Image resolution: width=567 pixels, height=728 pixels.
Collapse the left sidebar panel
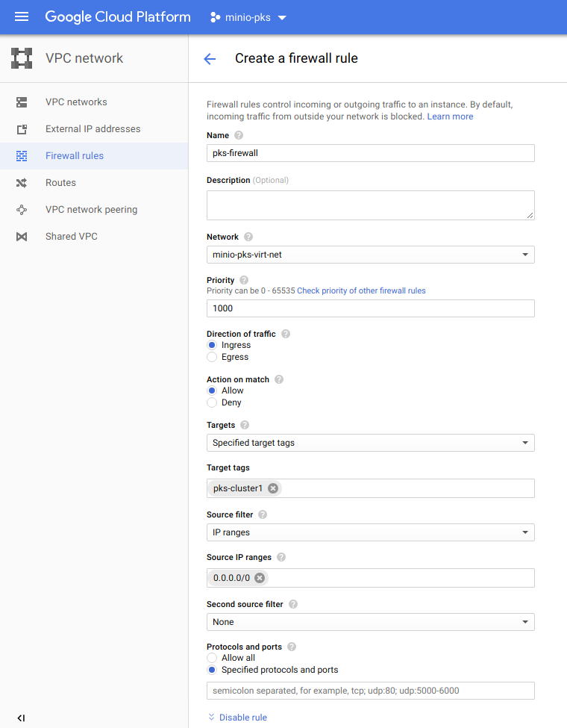coord(21,718)
